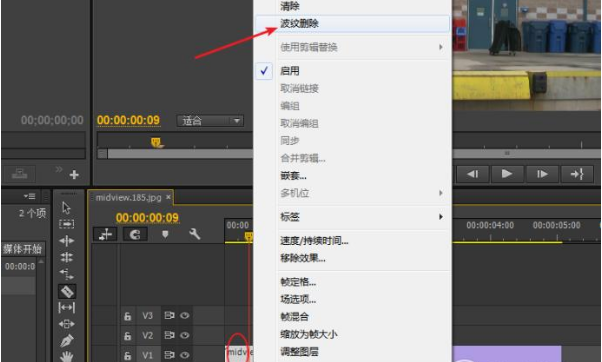The image size is (602, 362).
Task: Select the Ripple Edit tool
Action: click(66, 241)
